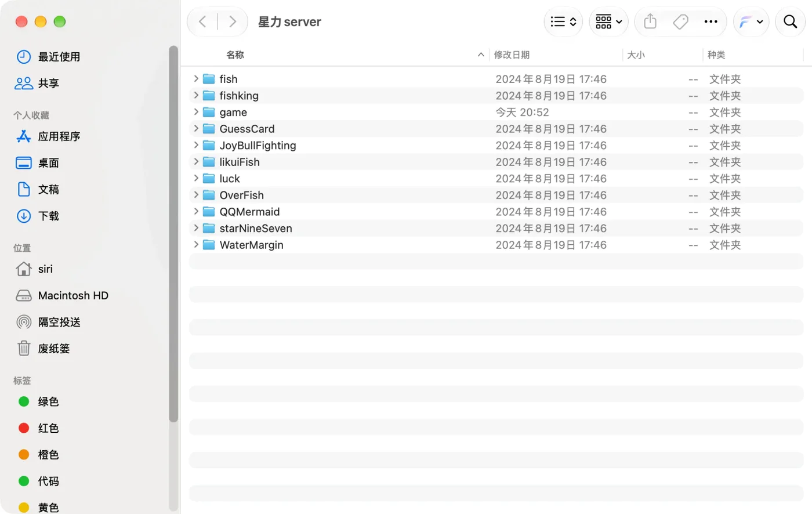Go forward with the right chevron button
Image resolution: width=812 pixels, height=514 pixels.
(x=233, y=22)
